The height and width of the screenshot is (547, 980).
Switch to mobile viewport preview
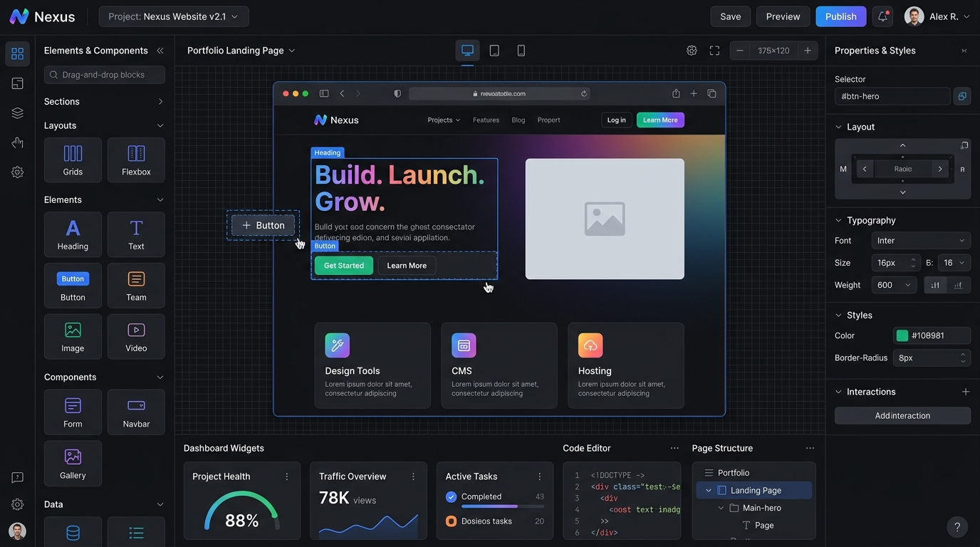click(521, 51)
